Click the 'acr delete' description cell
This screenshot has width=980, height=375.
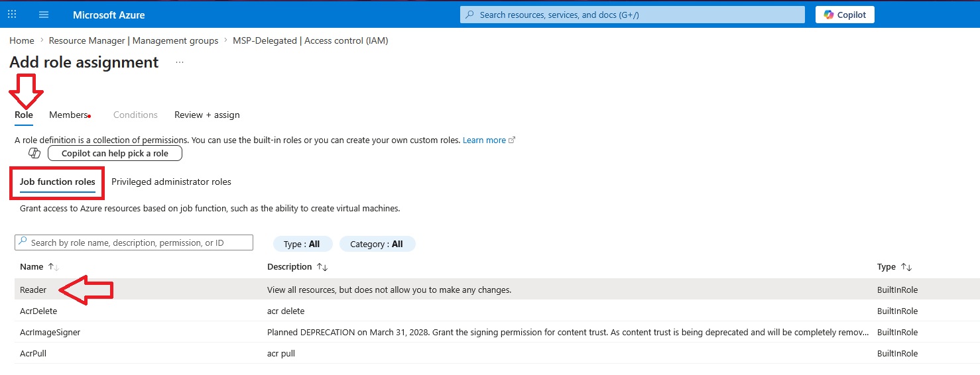pos(286,311)
